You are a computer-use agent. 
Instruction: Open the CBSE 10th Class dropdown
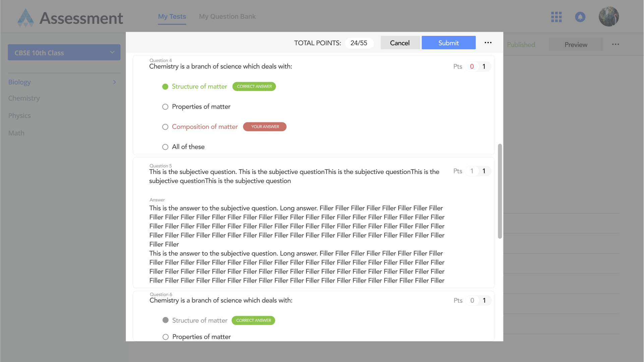click(64, 53)
